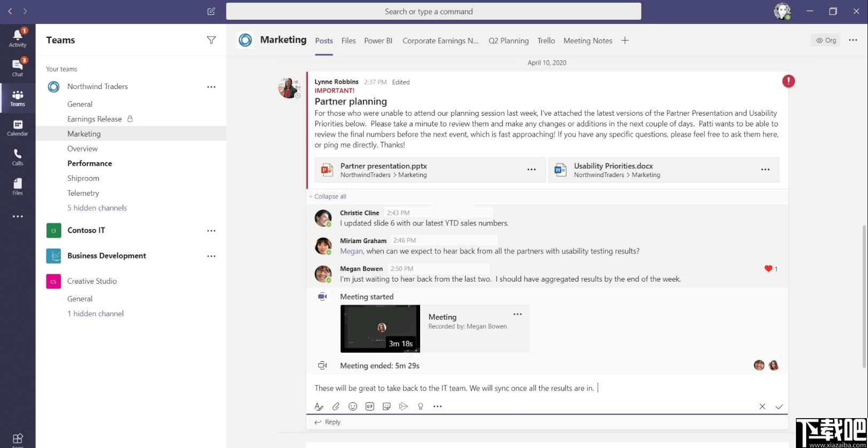Play the meeting recording thumbnail
This screenshot has height=448, width=868.
coord(380,329)
